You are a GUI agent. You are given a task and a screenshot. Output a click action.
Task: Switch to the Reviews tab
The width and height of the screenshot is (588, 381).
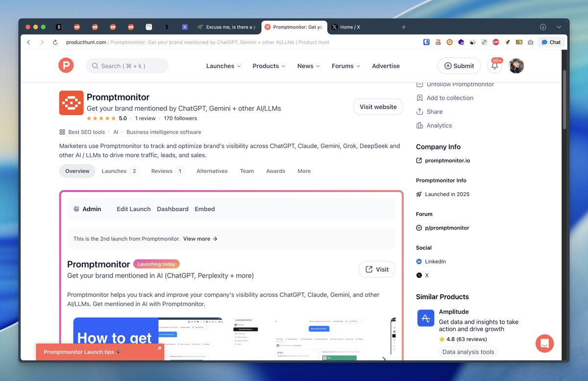coord(168,171)
